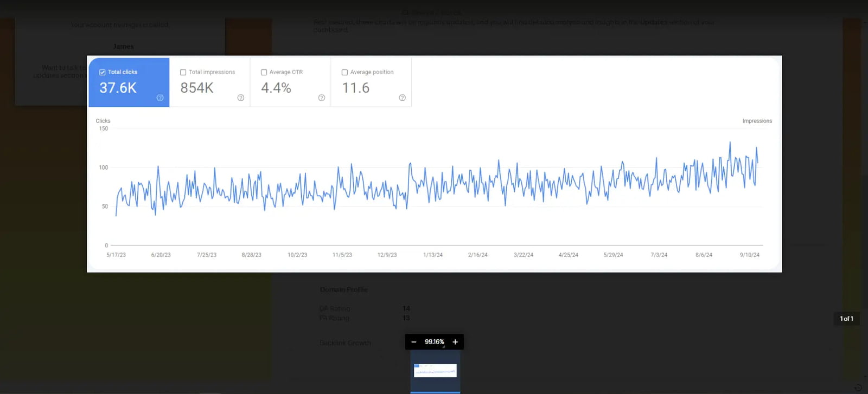Check the Average position checkbox
This screenshot has width=868, height=394.
coord(344,72)
